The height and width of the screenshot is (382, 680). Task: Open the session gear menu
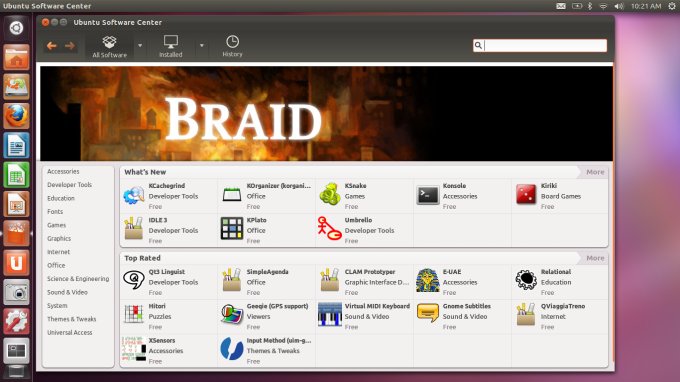point(672,6)
